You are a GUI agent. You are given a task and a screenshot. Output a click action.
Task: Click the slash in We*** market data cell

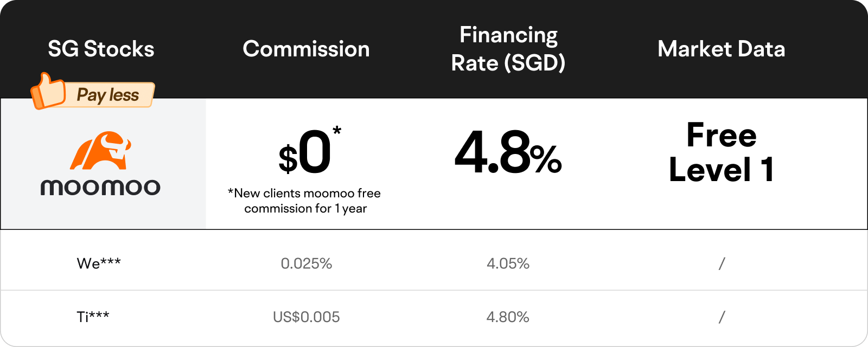722,264
